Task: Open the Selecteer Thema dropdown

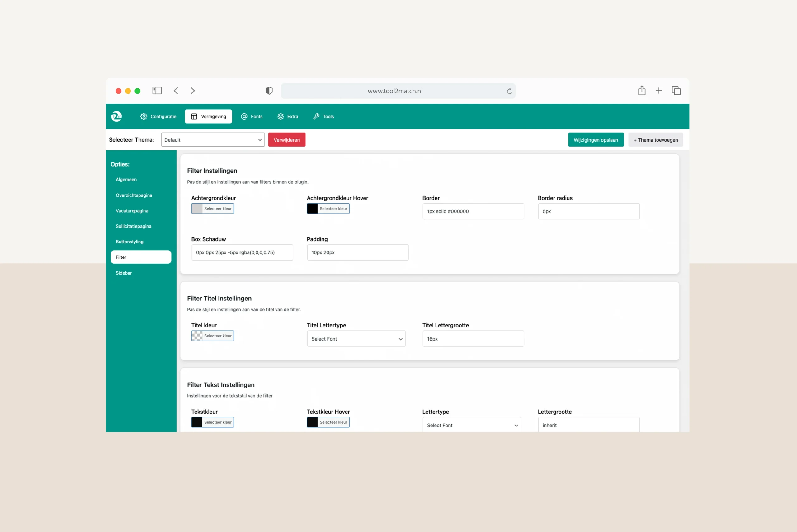Action: pos(213,140)
